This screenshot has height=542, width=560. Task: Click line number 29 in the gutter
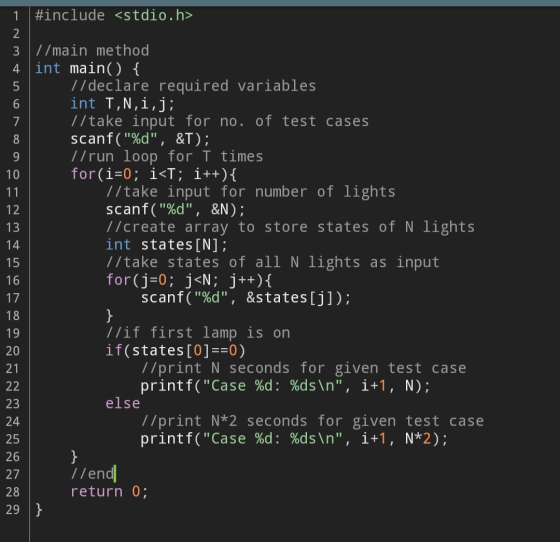[13, 510]
